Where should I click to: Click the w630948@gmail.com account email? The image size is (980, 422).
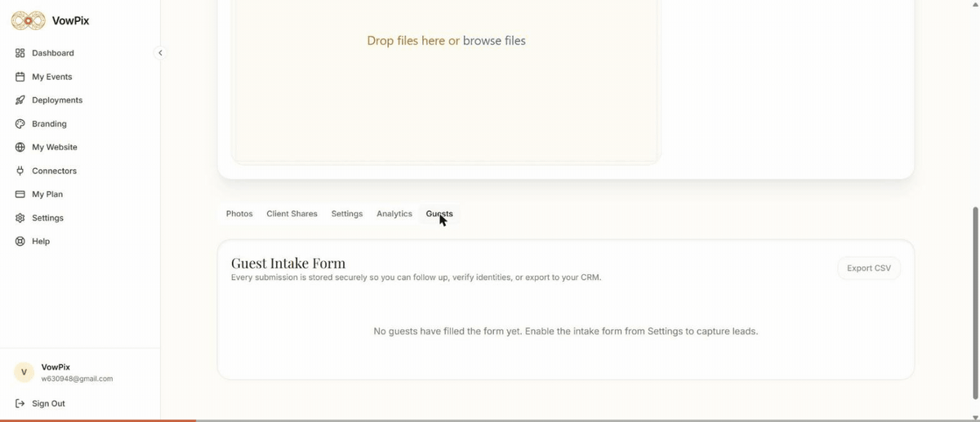[x=77, y=380]
